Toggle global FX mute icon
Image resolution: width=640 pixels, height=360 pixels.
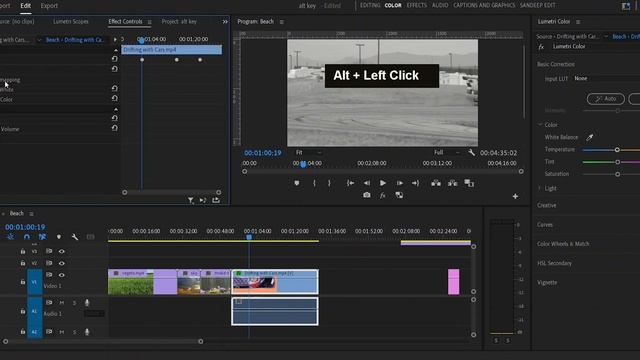(x=382, y=196)
